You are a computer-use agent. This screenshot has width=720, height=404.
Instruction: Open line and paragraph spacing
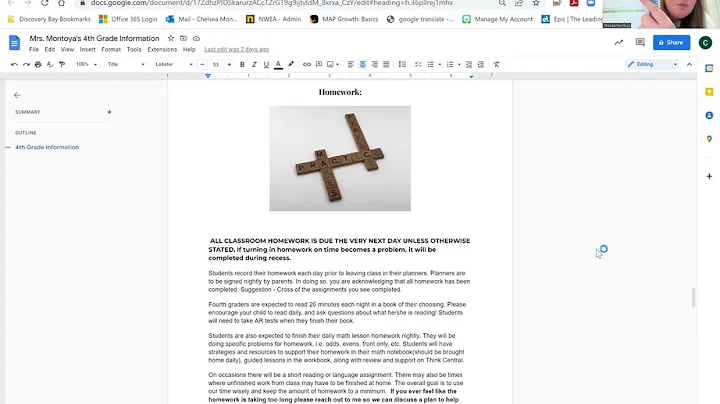click(402, 64)
